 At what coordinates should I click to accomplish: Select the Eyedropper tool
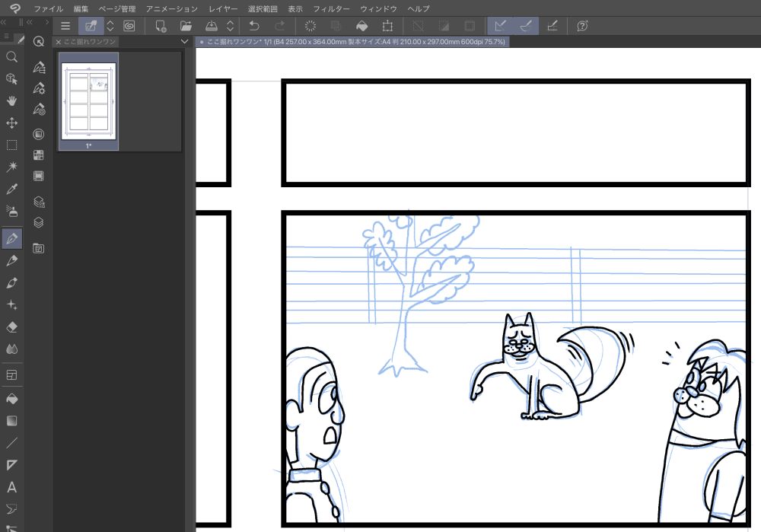tap(11, 190)
